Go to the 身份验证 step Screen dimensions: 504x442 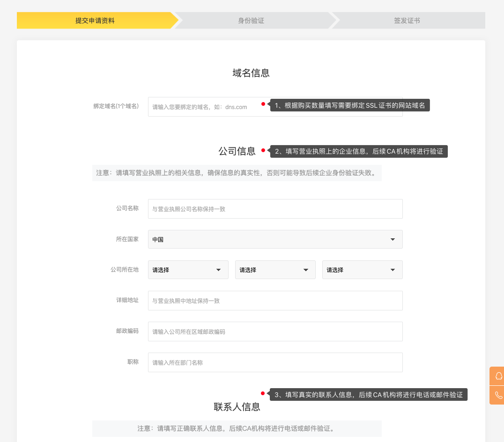click(x=251, y=21)
